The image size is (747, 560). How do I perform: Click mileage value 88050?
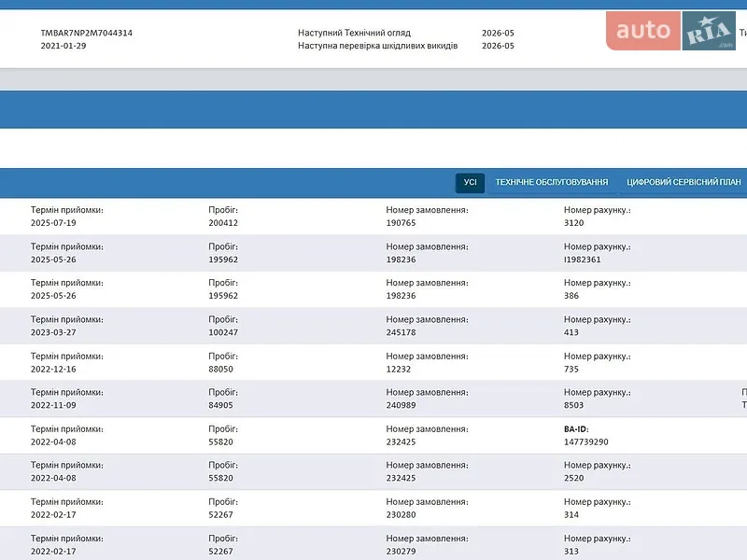pyautogui.click(x=220, y=369)
